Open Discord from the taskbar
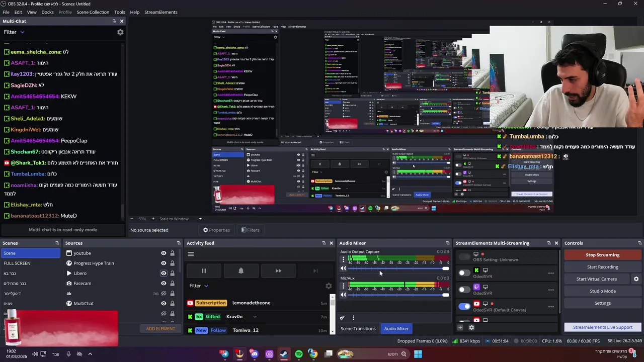 coord(255,354)
